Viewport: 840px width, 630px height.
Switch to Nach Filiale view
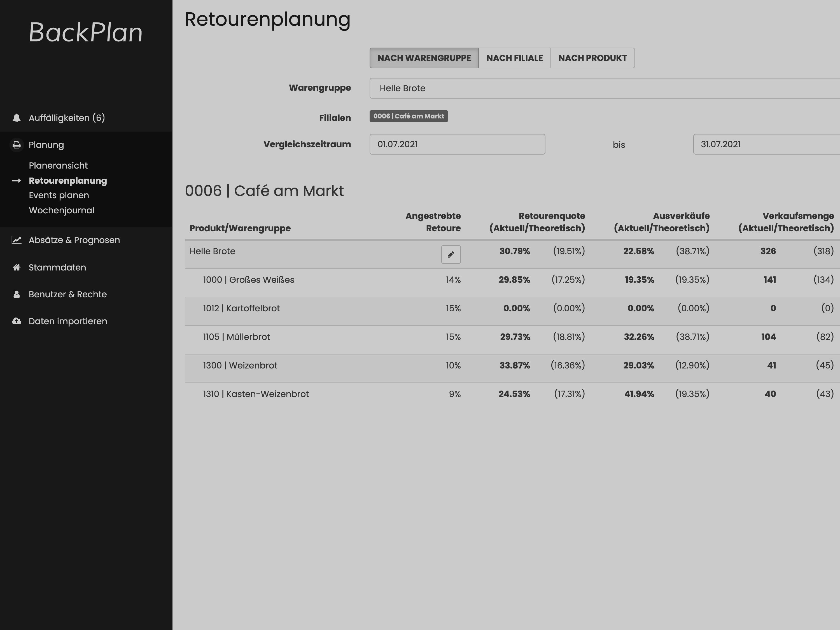(x=514, y=58)
